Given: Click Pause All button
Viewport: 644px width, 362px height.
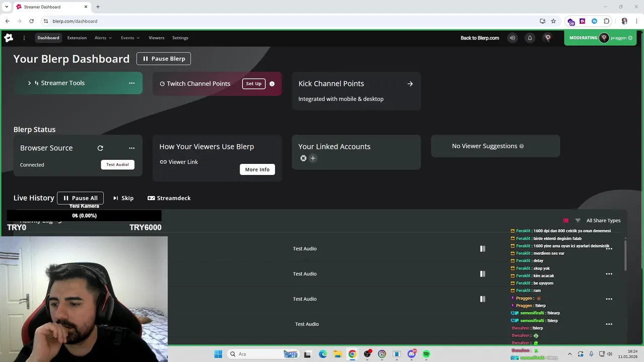Looking at the screenshot, I should click(80, 198).
